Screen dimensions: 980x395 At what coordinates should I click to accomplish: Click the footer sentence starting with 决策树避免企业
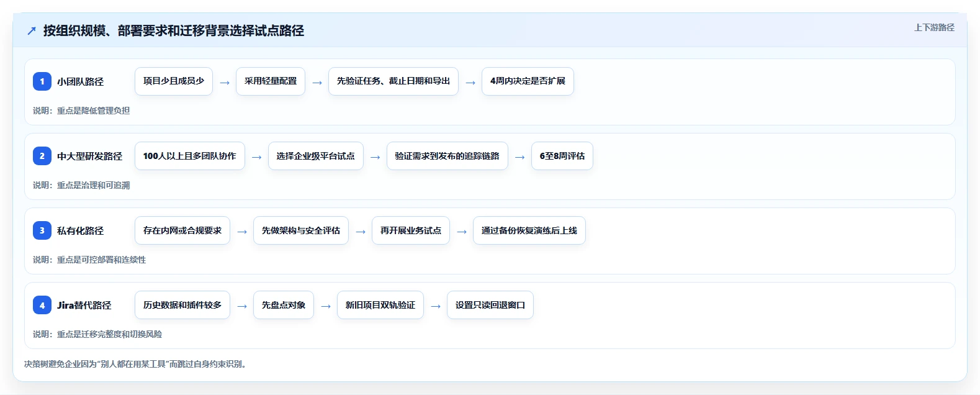click(x=137, y=364)
